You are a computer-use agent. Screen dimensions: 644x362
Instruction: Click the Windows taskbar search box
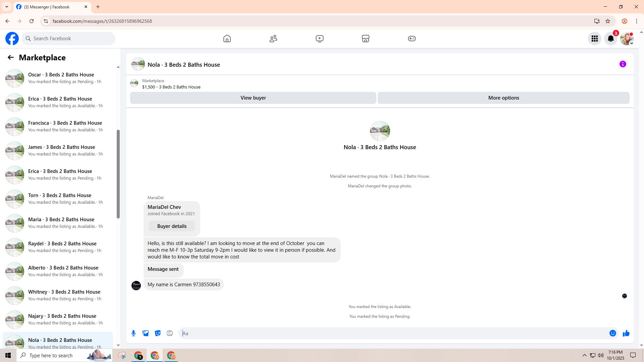(x=64, y=355)
